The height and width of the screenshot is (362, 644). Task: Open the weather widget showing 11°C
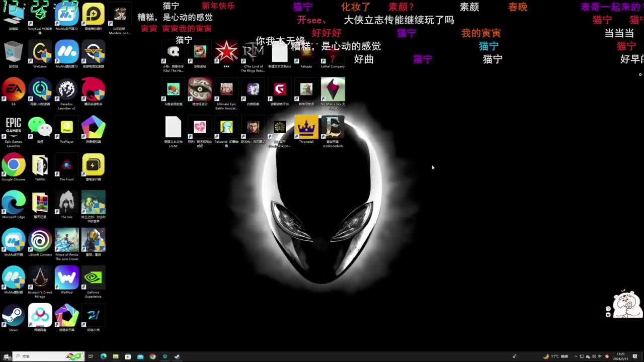(x=555, y=356)
